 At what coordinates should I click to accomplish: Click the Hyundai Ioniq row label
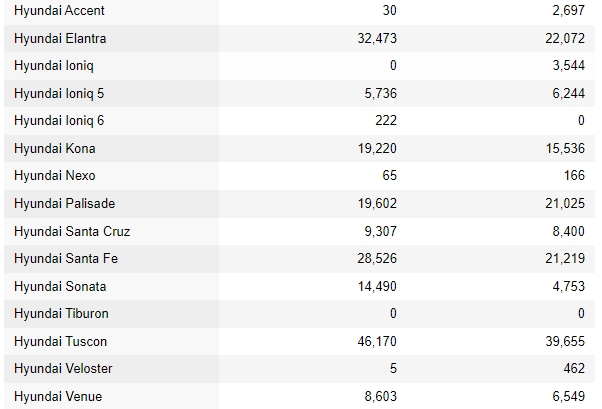click(x=54, y=66)
